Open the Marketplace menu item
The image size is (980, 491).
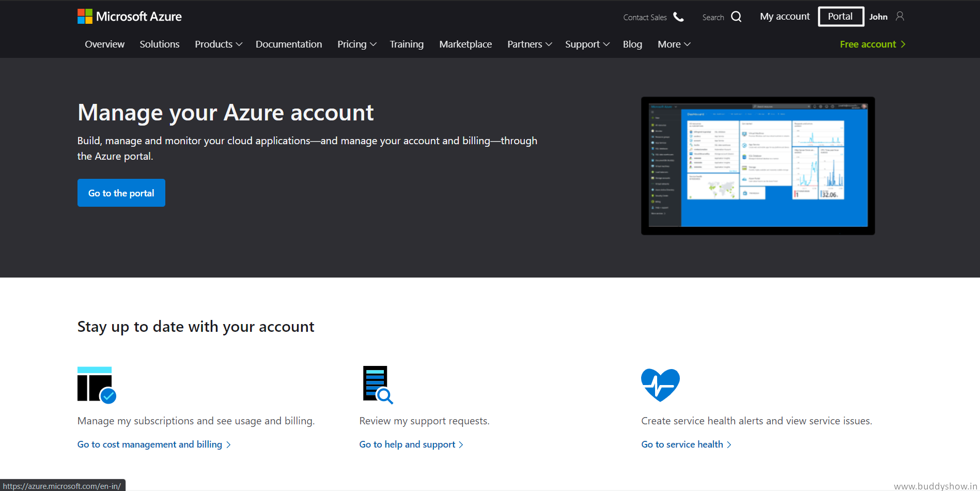click(x=465, y=44)
